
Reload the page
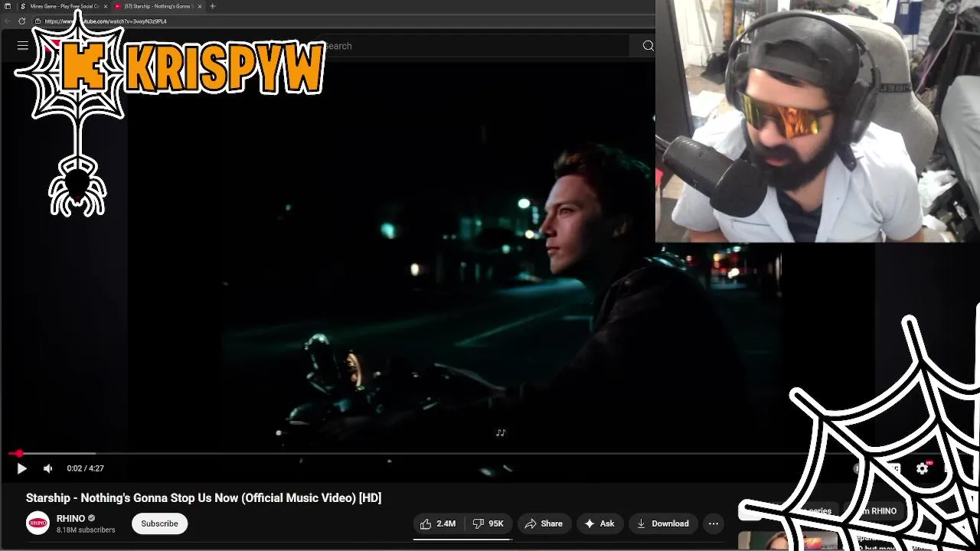coord(21,21)
